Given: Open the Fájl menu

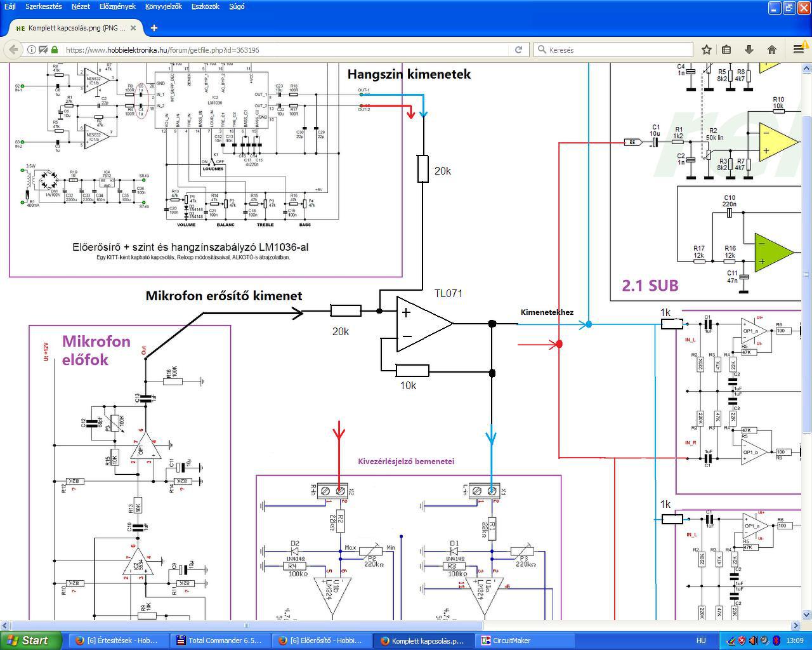Looking at the screenshot, I should click(10, 6).
